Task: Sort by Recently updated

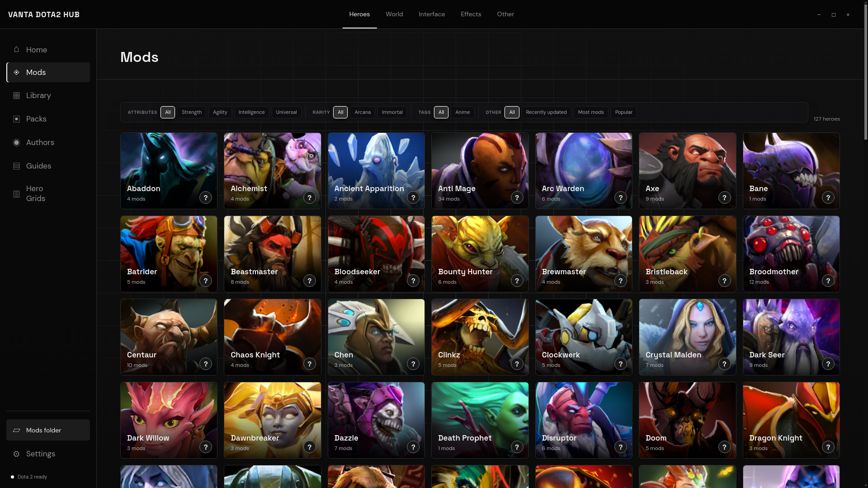Action: (546, 112)
